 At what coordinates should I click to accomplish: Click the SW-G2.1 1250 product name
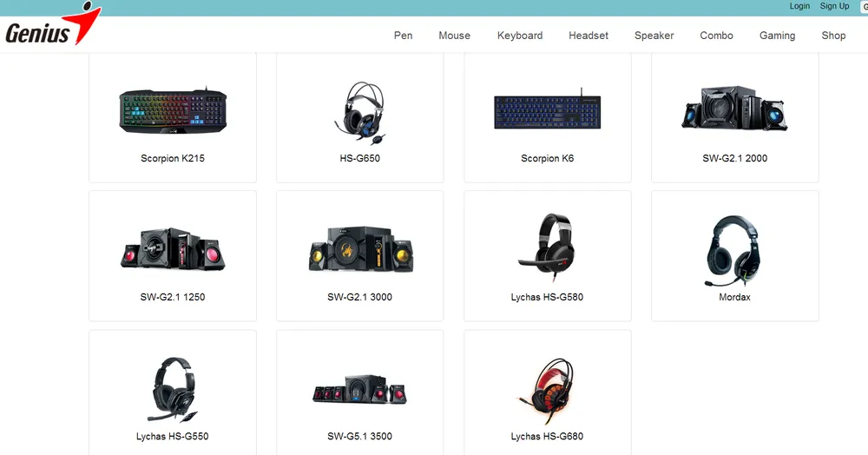[x=173, y=297]
